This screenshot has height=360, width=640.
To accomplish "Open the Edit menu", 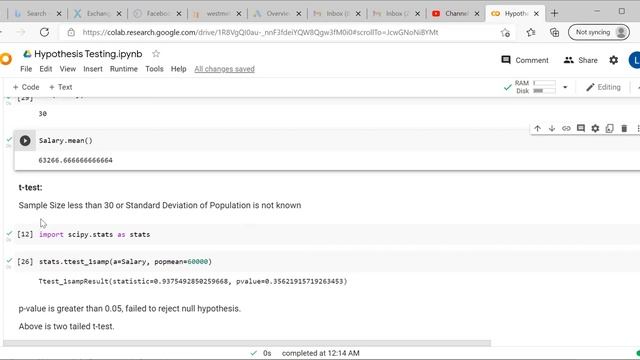I will click(x=46, y=69).
